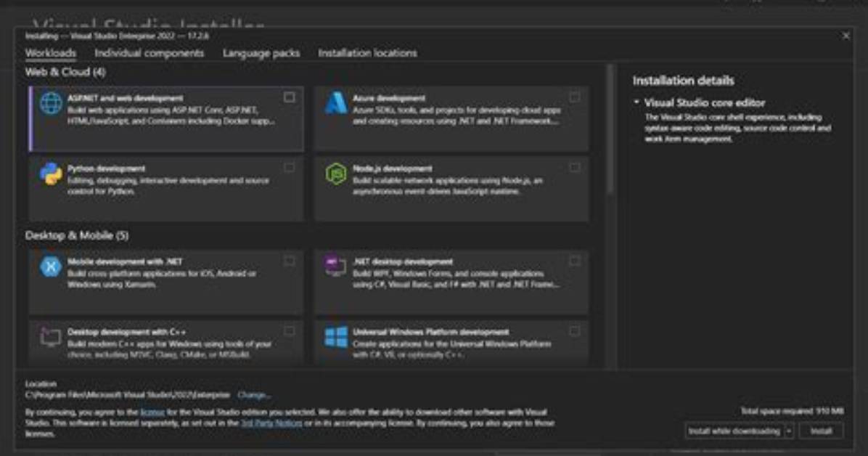Enable the Node.js development workload checkbox
Screen dimensions: 868x456
[x=575, y=168]
